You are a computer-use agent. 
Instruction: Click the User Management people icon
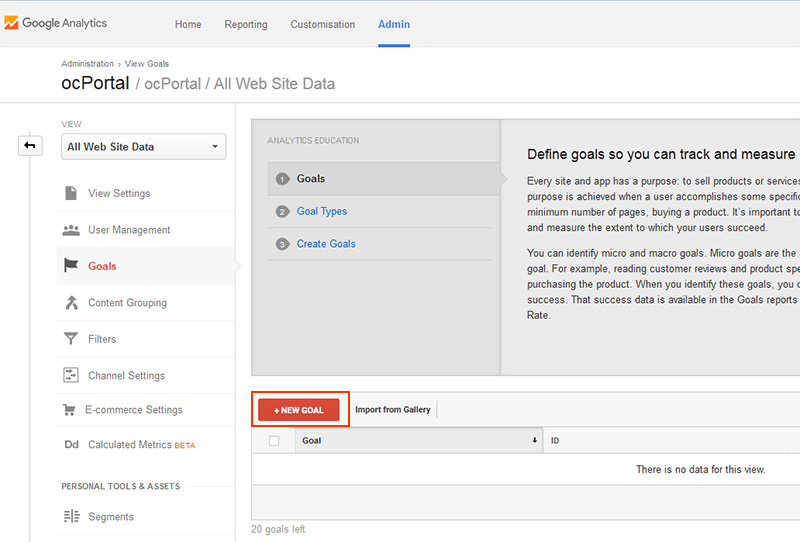pos(71,230)
